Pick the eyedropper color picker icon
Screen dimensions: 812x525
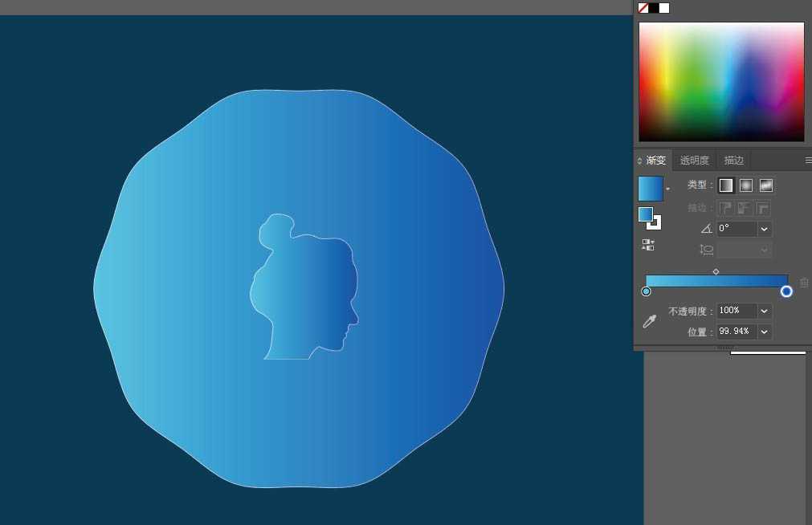(x=650, y=321)
